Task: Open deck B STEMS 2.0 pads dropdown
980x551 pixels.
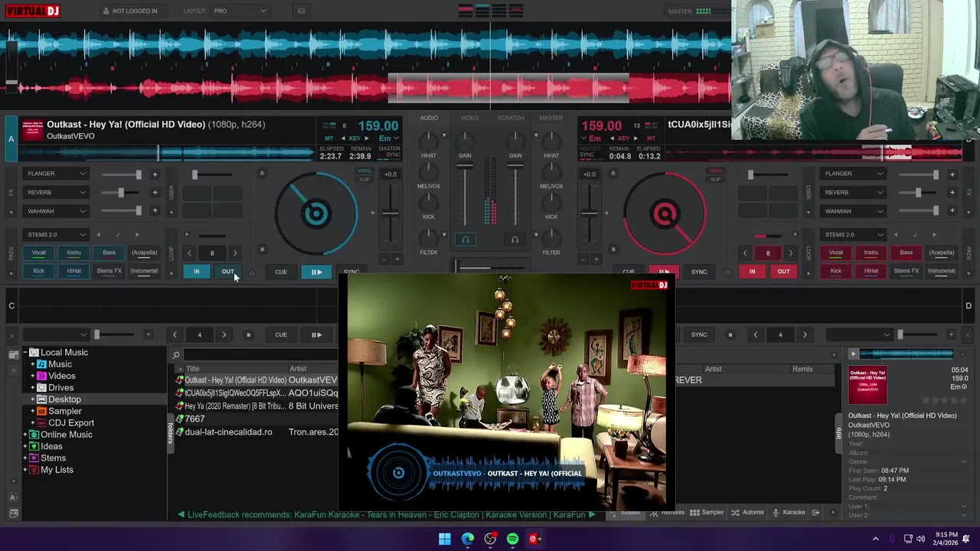Action: point(853,235)
